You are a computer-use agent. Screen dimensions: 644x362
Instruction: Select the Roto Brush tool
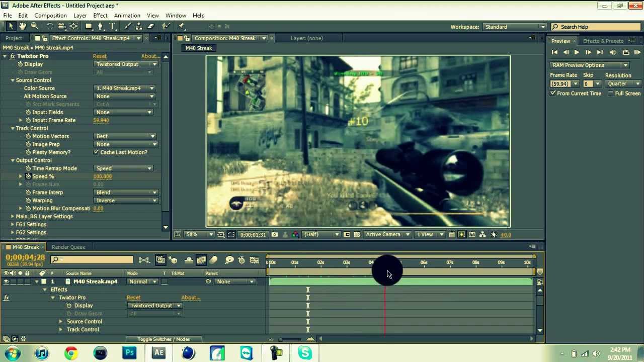[x=166, y=26]
